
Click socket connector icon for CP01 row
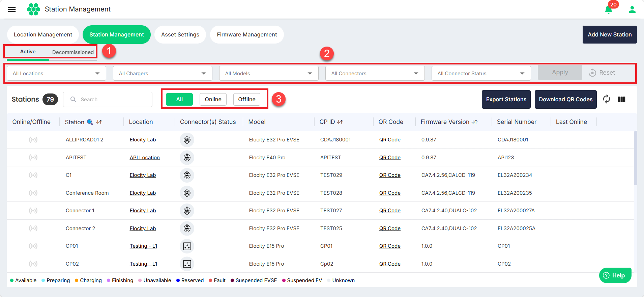187,246
